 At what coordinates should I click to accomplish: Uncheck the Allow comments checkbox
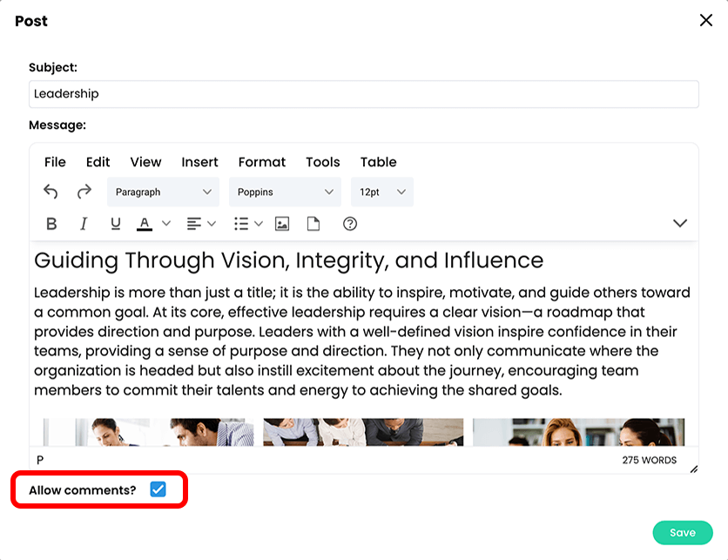pyautogui.click(x=158, y=489)
